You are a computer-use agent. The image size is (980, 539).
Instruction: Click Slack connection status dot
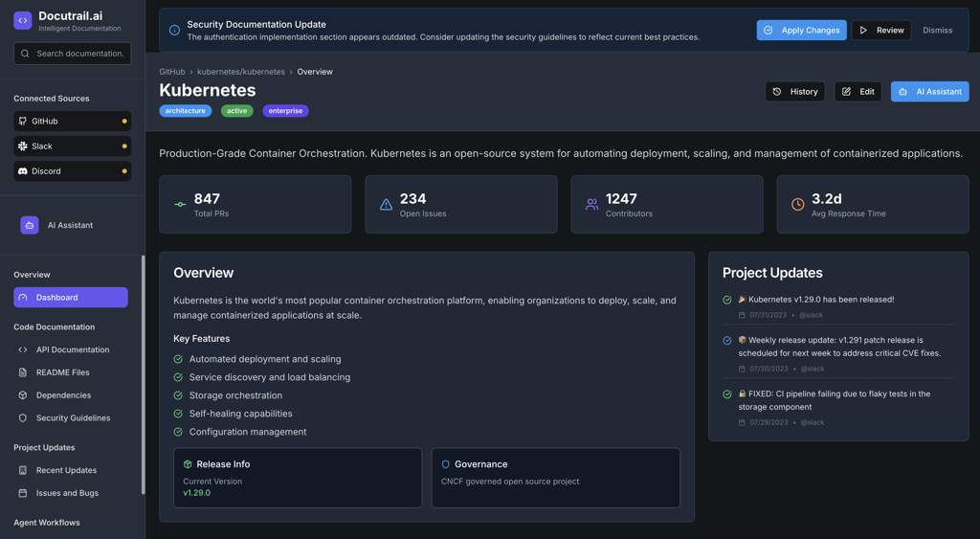pyautogui.click(x=124, y=146)
